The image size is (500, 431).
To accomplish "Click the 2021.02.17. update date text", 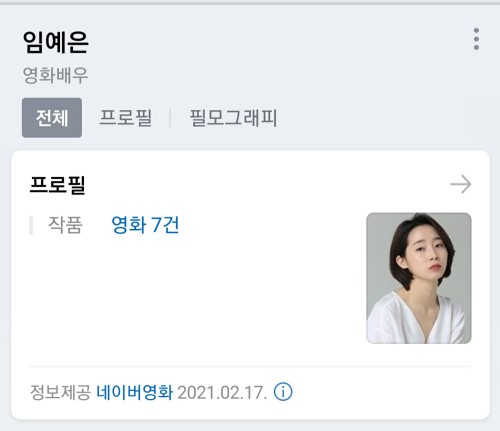I will [x=222, y=392].
